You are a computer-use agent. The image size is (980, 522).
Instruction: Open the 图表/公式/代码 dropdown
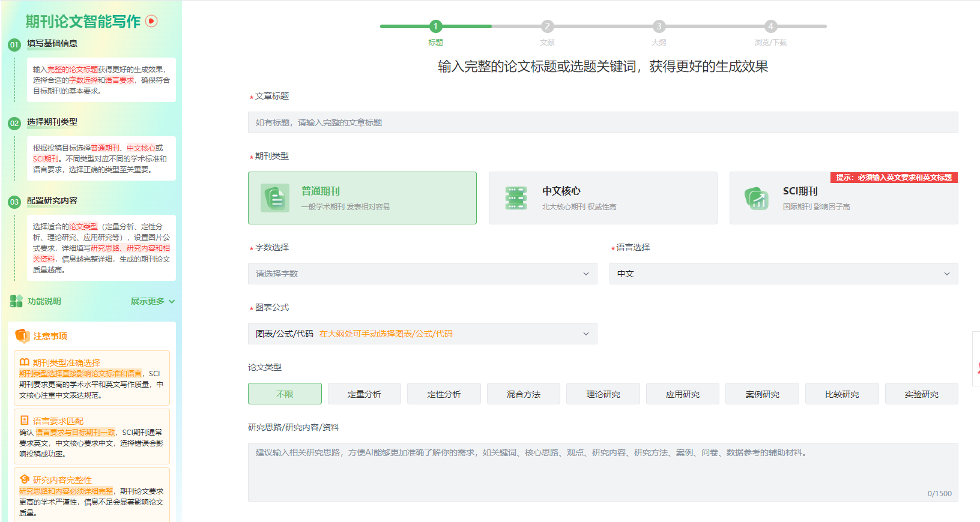[x=423, y=334]
